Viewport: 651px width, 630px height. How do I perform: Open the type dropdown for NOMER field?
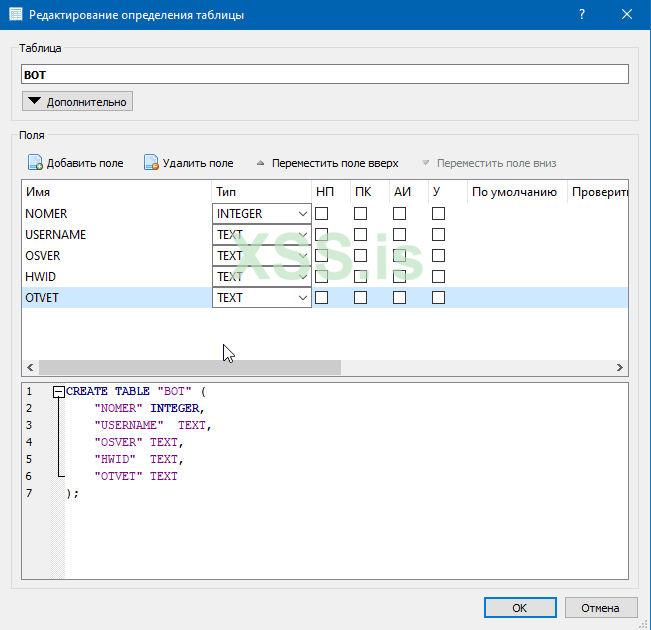tap(302, 214)
